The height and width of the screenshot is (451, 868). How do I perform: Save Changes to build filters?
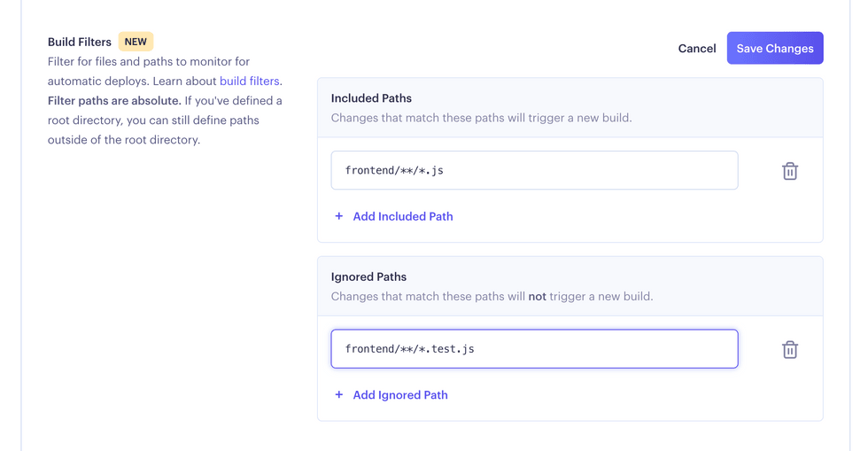(x=775, y=48)
